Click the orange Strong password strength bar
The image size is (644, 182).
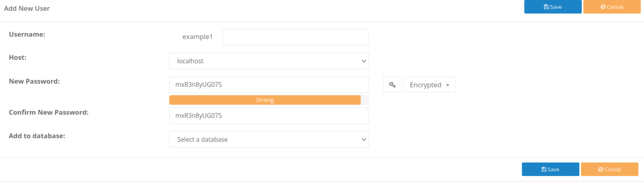pos(265,100)
